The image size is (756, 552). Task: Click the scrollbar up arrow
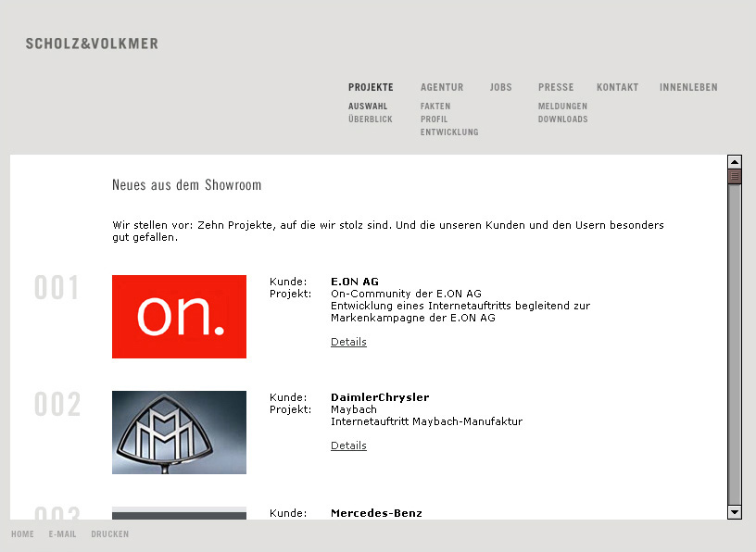735,162
